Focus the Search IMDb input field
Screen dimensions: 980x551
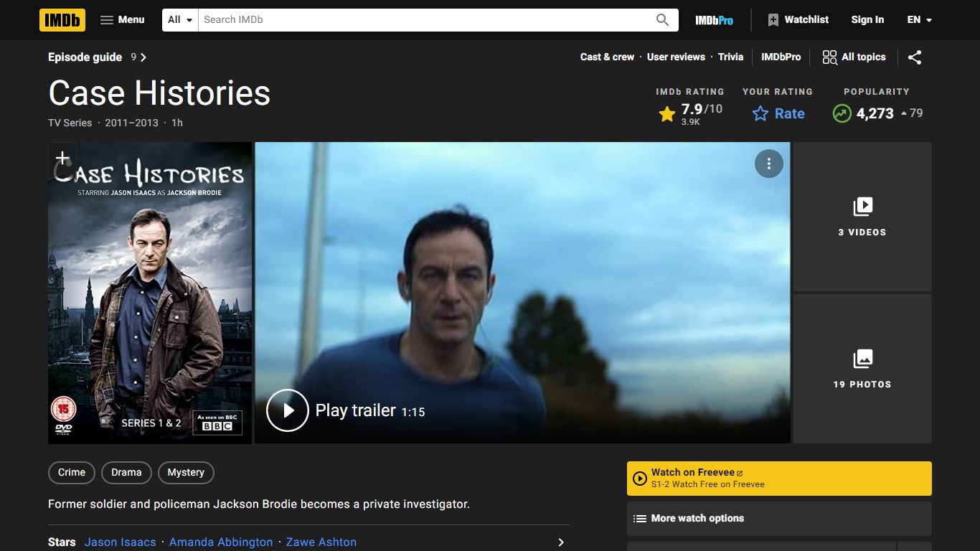point(423,20)
